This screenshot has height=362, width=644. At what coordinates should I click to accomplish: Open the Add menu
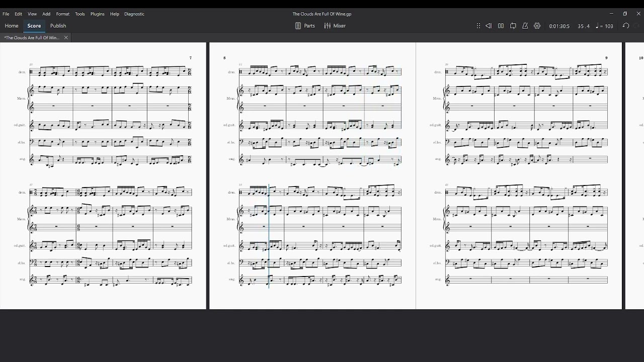tap(46, 14)
